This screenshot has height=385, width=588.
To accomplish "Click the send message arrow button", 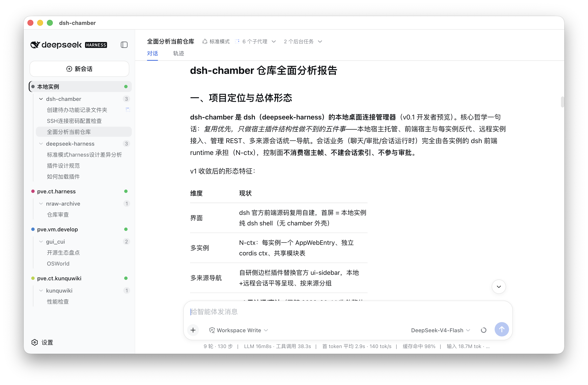I will pyautogui.click(x=502, y=329).
